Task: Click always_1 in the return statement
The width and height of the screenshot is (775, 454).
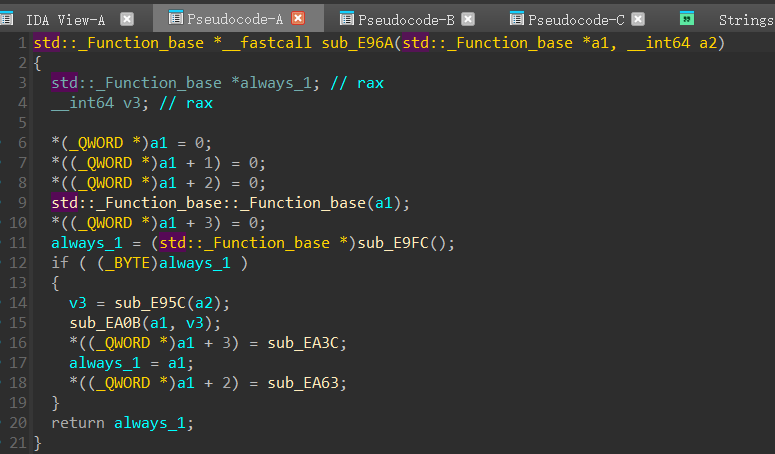Action: [150, 423]
